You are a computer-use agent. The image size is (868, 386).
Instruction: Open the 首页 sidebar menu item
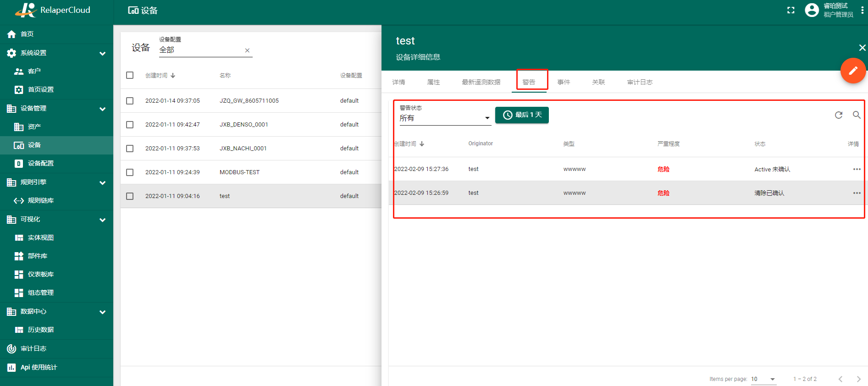56,34
